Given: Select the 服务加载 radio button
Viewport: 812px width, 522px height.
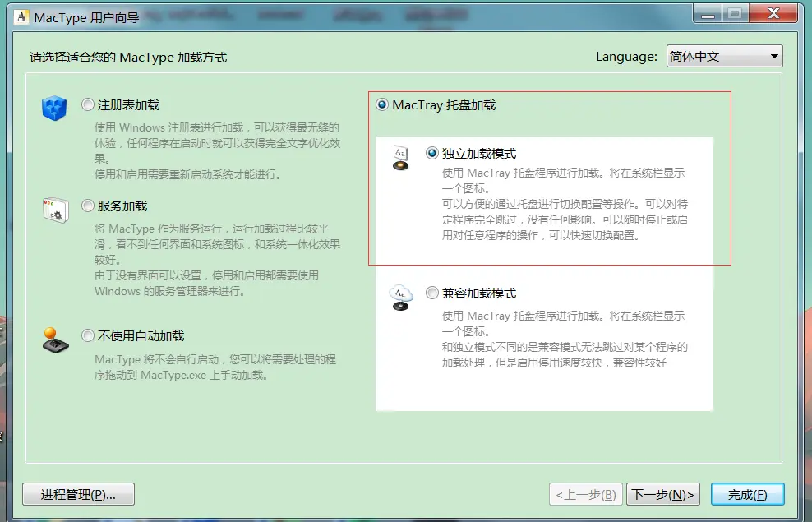Looking at the screenshot, I should (87, 206).
